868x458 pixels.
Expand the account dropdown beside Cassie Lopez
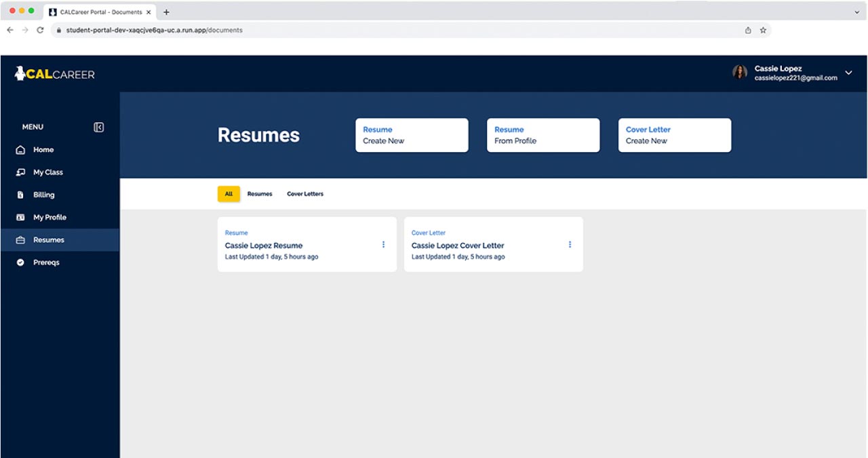click(847, 72)
